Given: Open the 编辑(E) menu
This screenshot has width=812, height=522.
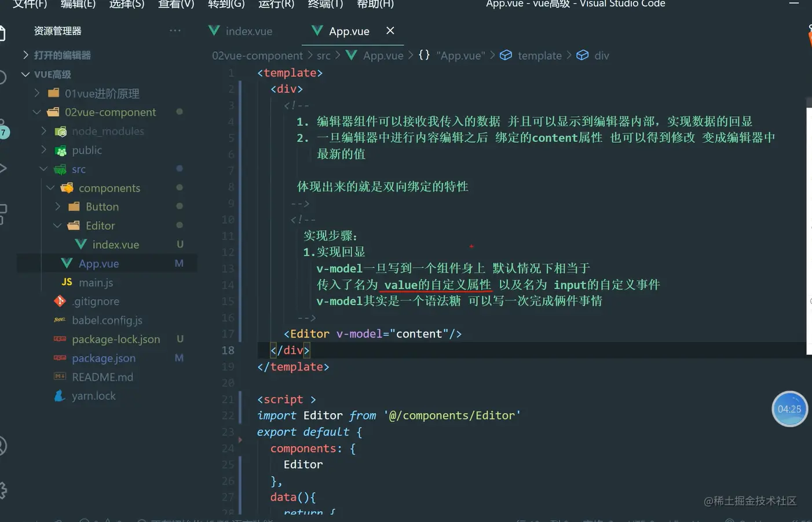Looking at the screenshot, I should coord(78,3).
